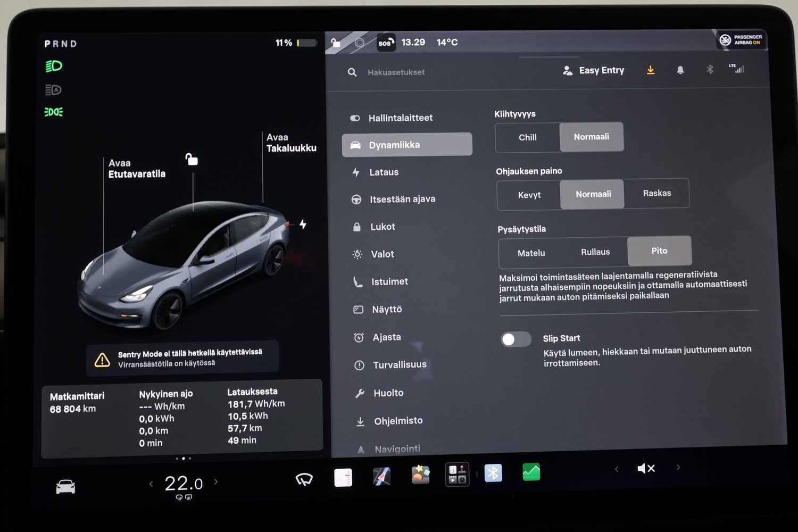Tap Avaa Takaluukku to open trunk

[x=291, y=143]
